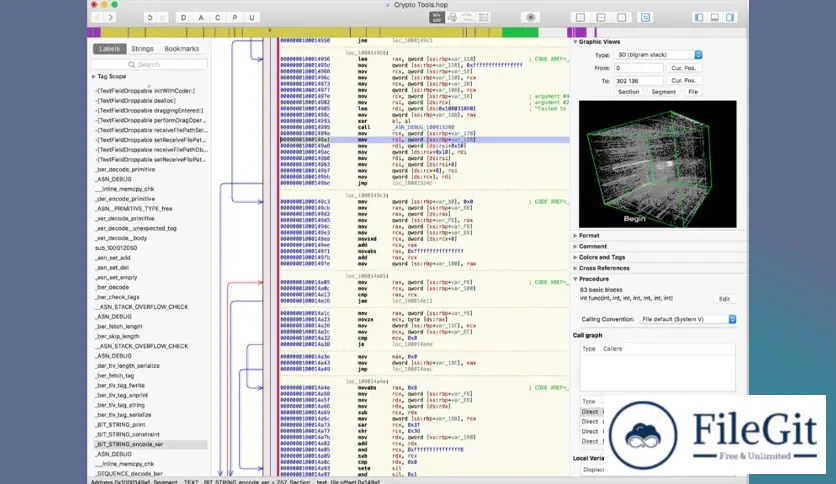Click the From address field
The height and width of the screenshot is (484, 836).
coord(638,68)
